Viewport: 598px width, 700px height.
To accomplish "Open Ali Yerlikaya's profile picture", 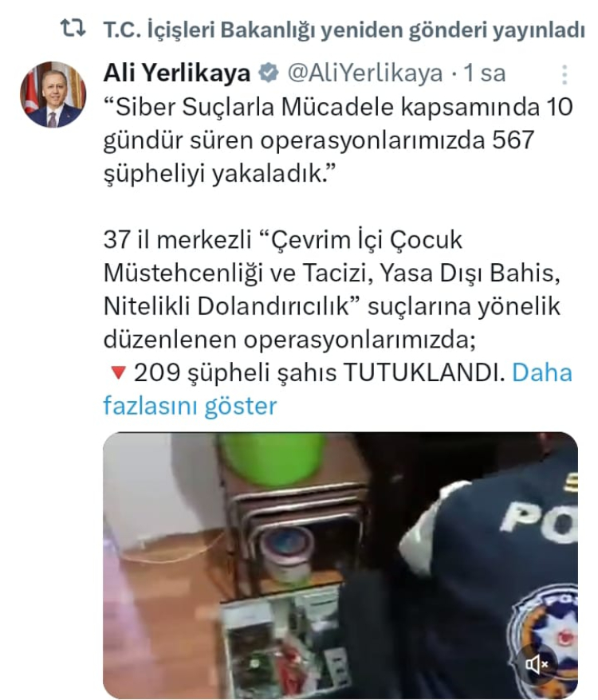I will (x=53, y=95).
